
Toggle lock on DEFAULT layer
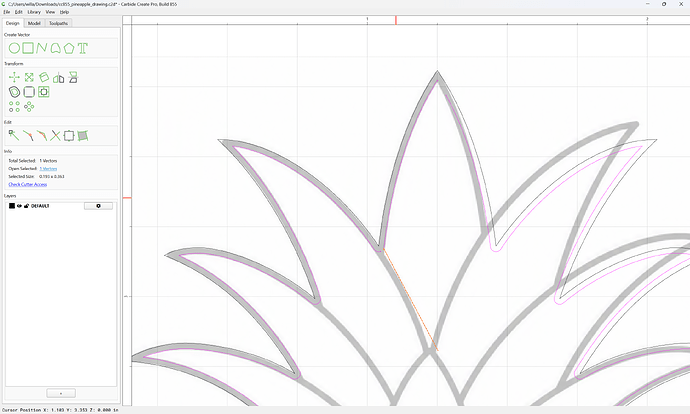(26, 206)
